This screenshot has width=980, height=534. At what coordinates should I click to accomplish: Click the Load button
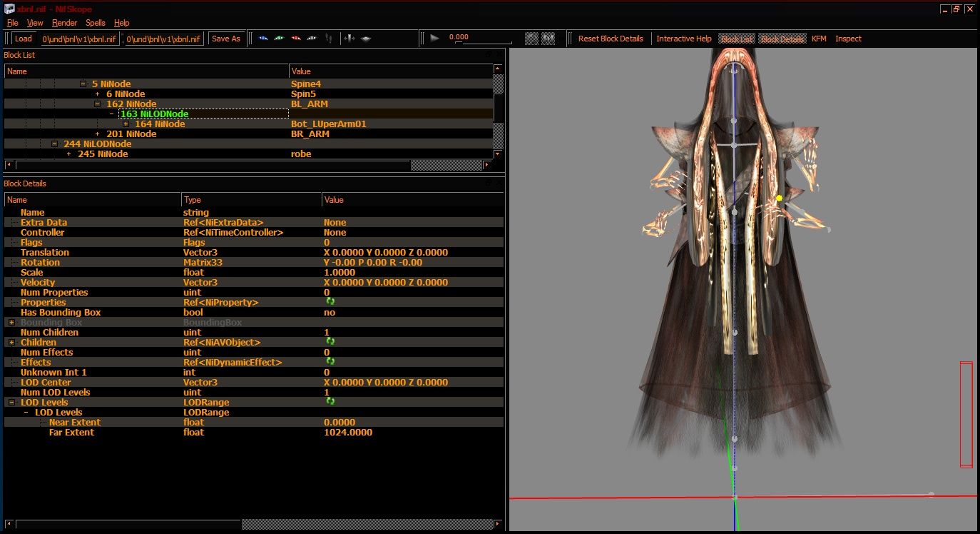(24, 39)
